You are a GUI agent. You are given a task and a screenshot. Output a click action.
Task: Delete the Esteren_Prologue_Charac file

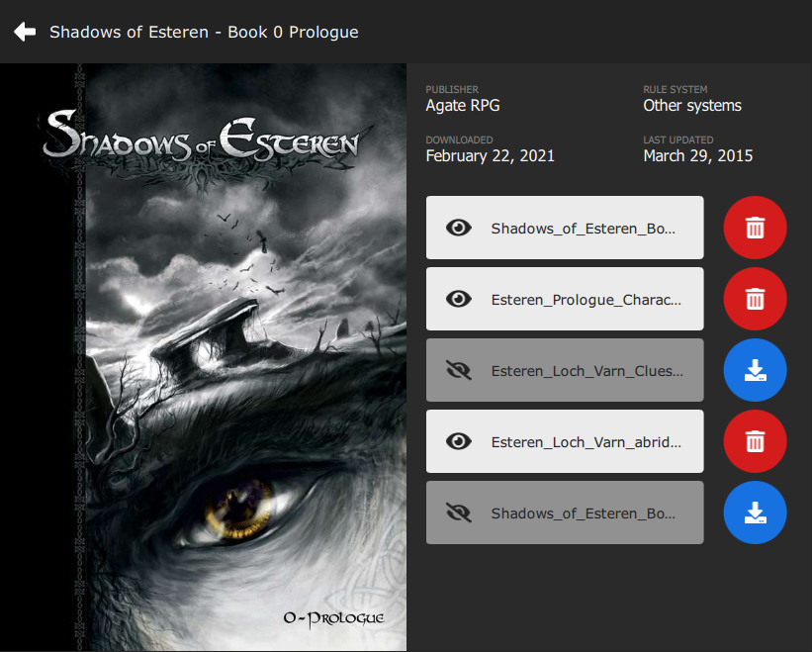click(755, 299)
